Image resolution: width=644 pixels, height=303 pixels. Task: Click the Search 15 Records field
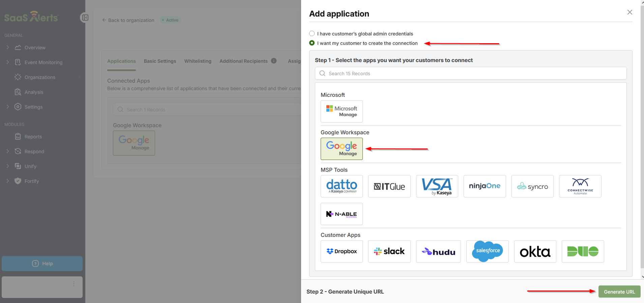pyautogui.click(x=471, y=74)
